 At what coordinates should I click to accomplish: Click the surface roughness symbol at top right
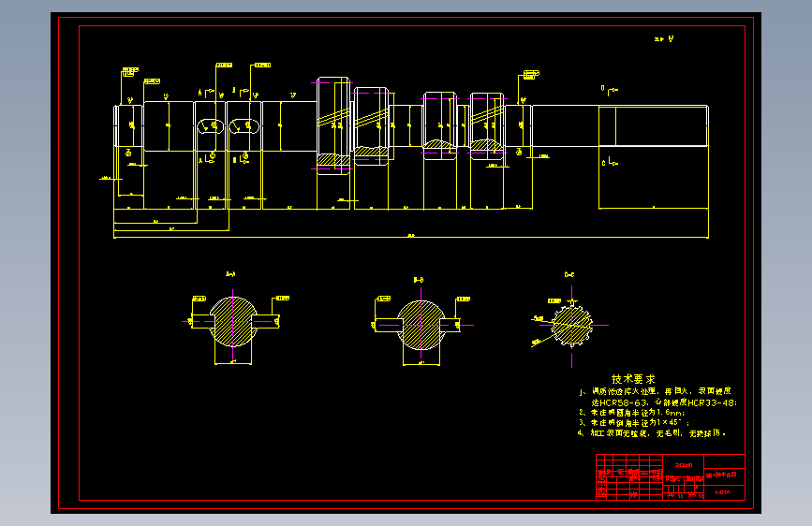(x=664, y=38)
